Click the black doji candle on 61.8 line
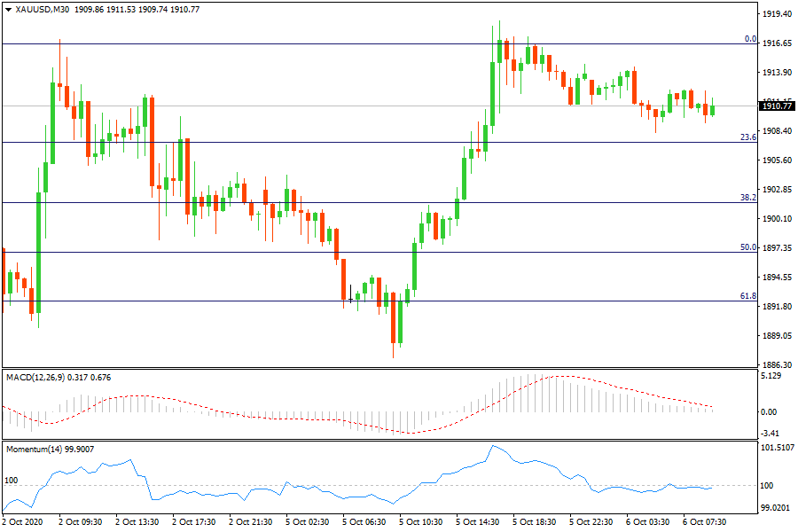 [351, 300]
